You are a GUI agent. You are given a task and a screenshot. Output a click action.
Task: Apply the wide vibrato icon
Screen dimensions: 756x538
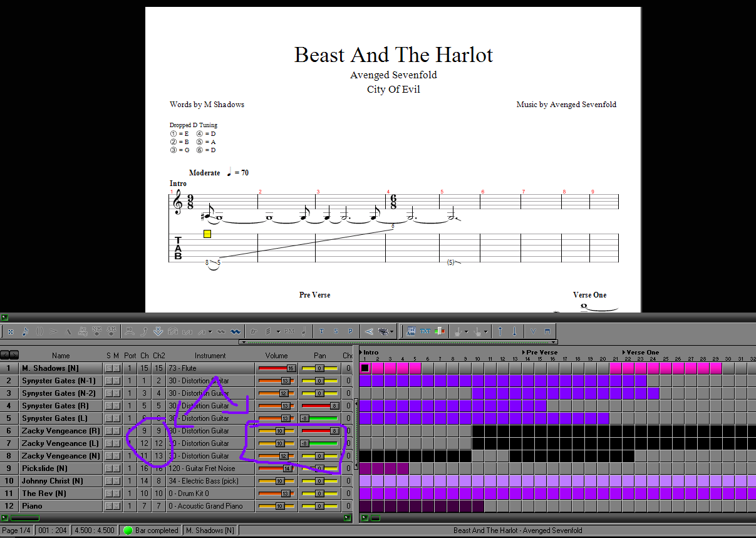(236, 331)
